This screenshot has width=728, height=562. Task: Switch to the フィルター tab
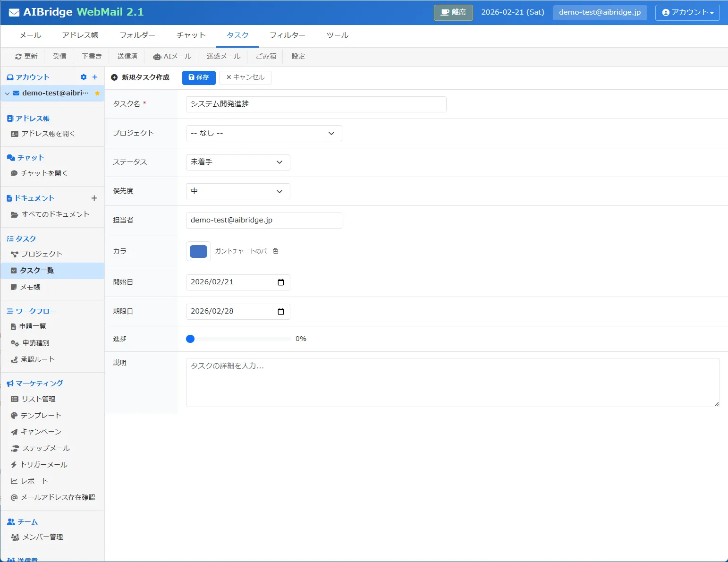tap(287, 35)
